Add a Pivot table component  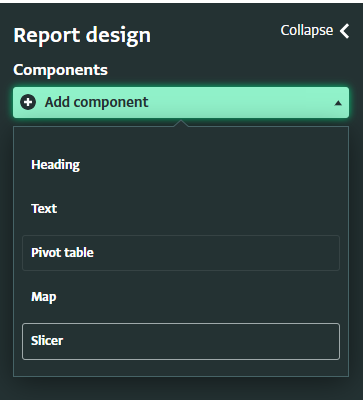[181, 253]
